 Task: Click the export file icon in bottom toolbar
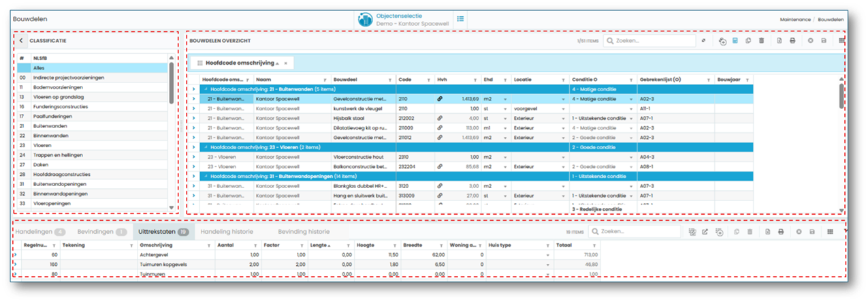(x=768, y=232)
